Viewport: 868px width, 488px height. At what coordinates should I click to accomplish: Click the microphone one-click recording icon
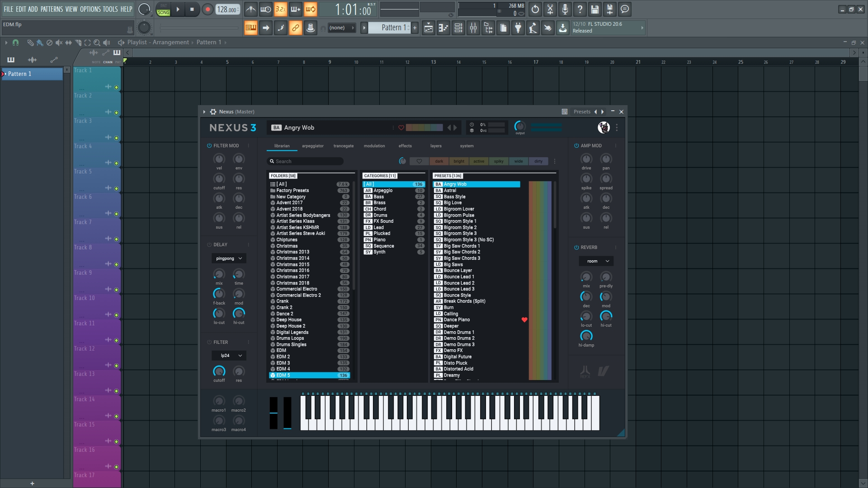[565, 9]
